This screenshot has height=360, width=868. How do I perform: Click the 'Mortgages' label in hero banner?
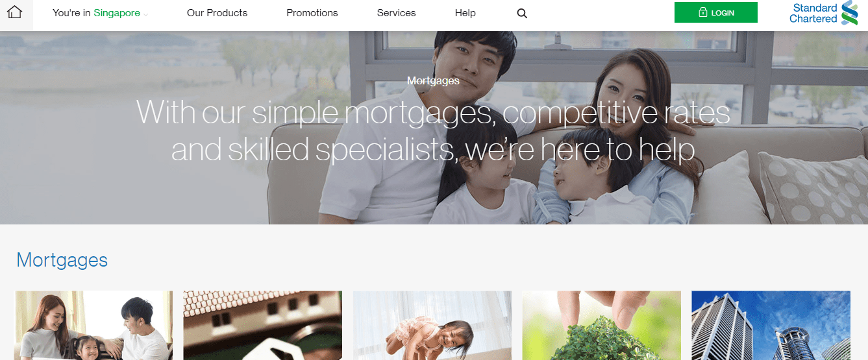click(433, 81)
